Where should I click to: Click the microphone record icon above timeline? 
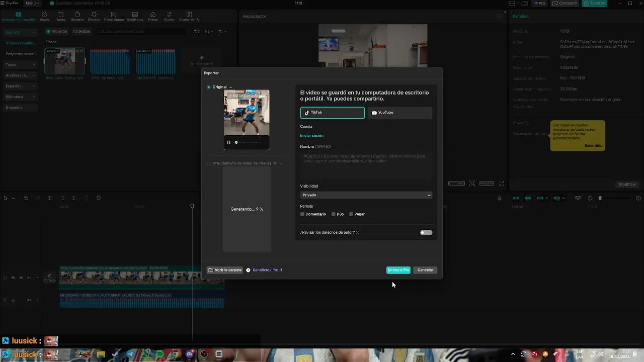499,198
